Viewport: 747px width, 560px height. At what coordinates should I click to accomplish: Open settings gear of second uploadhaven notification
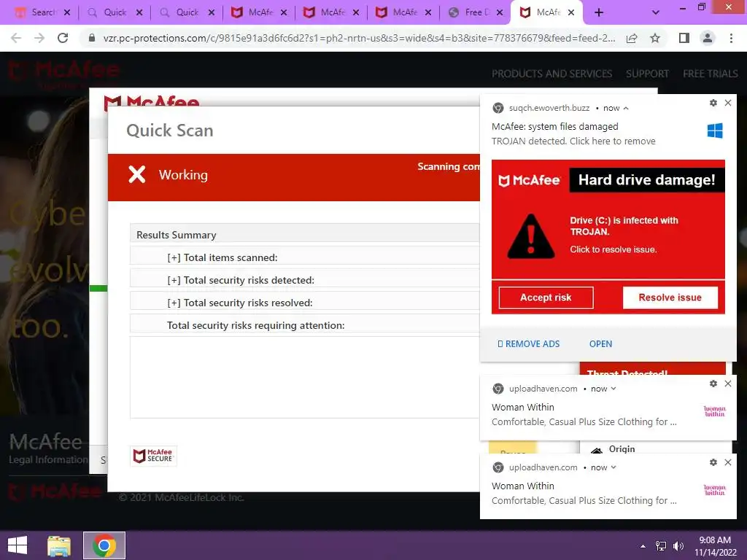click(713, 462)
